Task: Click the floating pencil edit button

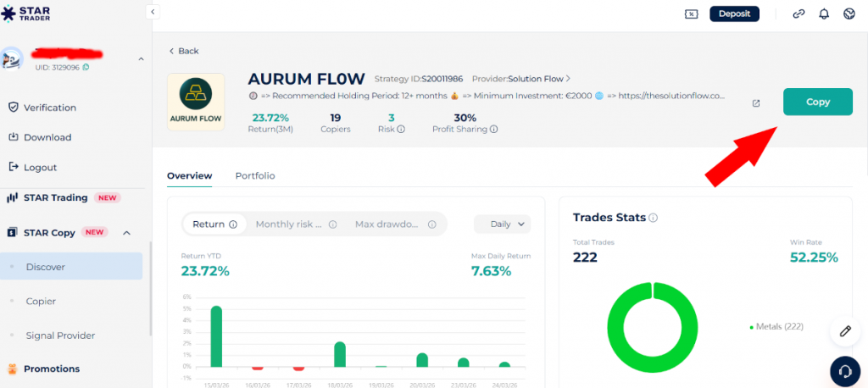Action: pyautogui.click(x=845, y=331)
